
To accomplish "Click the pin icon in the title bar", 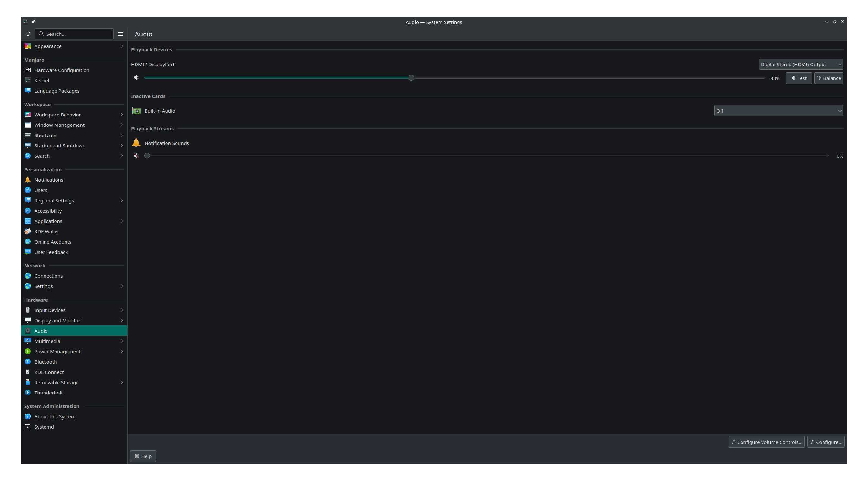I will tap(33, 22).
